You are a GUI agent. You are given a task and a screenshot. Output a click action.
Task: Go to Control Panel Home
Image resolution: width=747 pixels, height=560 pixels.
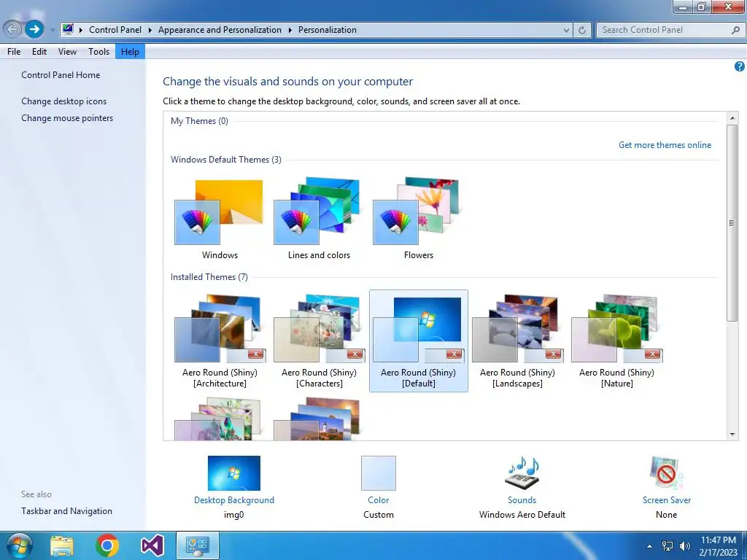click(x=61, y=75)
